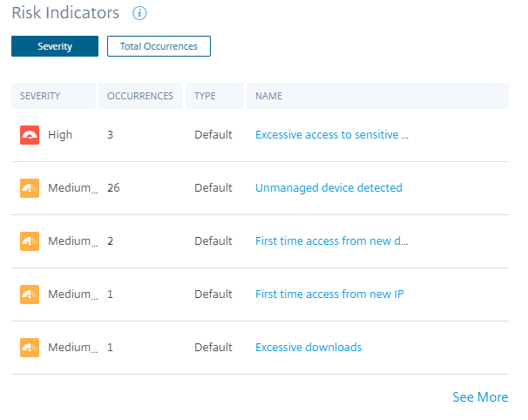
Task: Click See More to view all indicators
Action: 480,397
